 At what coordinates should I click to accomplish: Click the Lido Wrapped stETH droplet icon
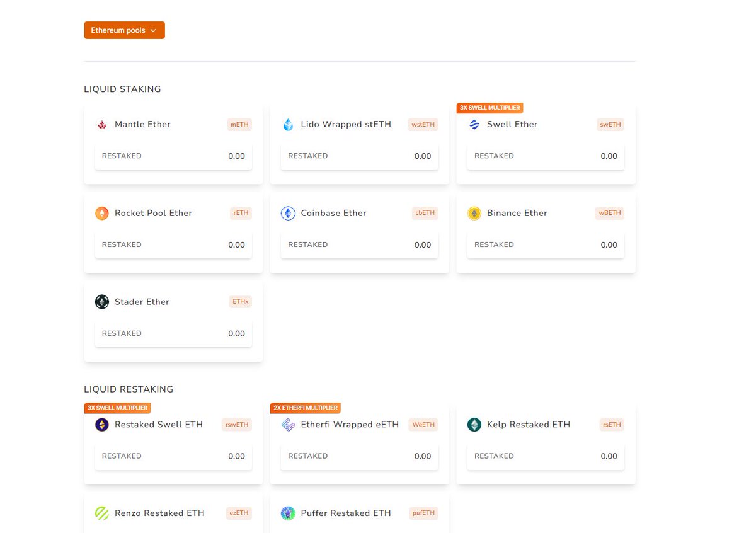click(x=288, y=125)
